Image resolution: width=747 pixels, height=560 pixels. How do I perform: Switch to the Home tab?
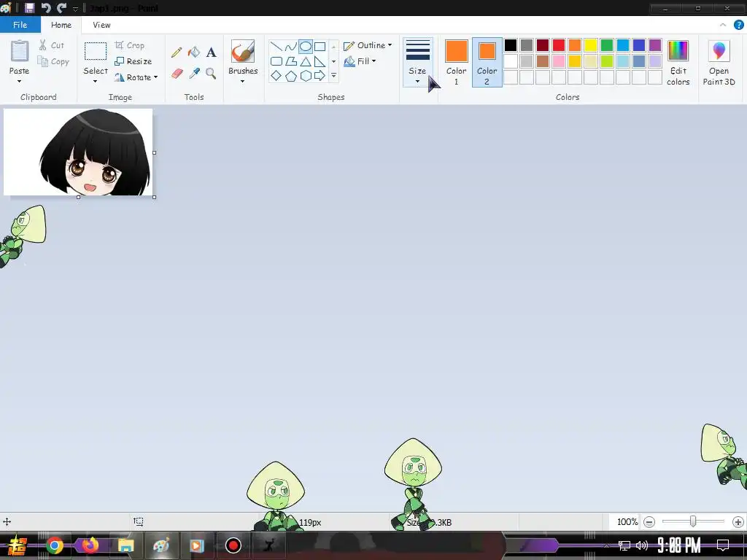(61, 25)
